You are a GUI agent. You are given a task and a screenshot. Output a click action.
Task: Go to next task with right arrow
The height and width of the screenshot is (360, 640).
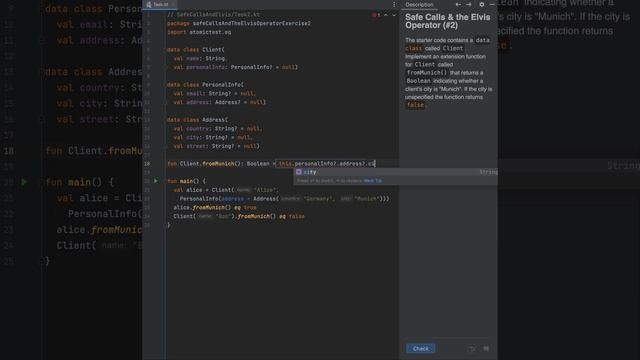(x=469, y=4)
